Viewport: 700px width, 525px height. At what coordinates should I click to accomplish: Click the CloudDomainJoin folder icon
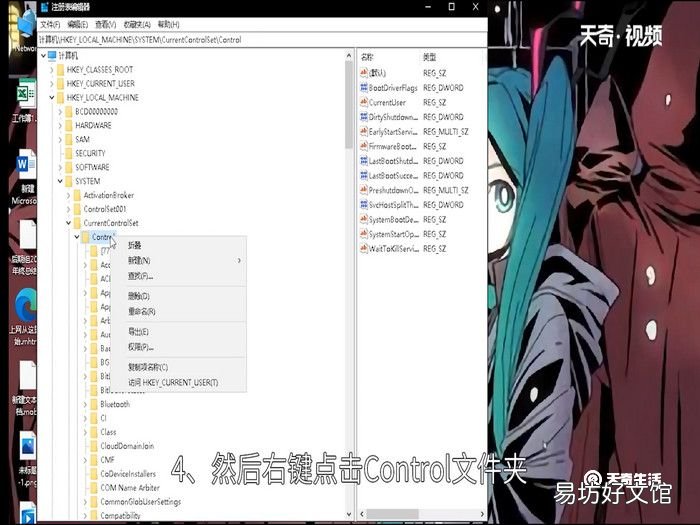[94, 446]
